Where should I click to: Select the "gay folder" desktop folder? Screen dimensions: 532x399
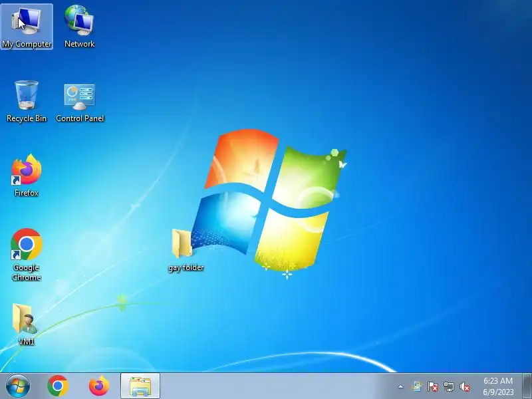click(186, 251)
